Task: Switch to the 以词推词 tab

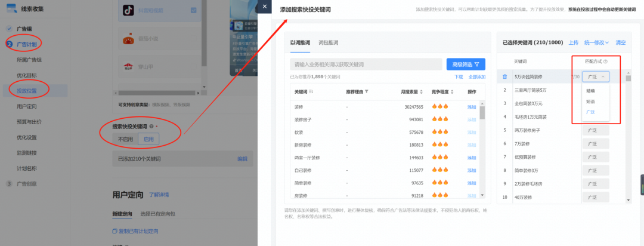Action: coord(300,43)
